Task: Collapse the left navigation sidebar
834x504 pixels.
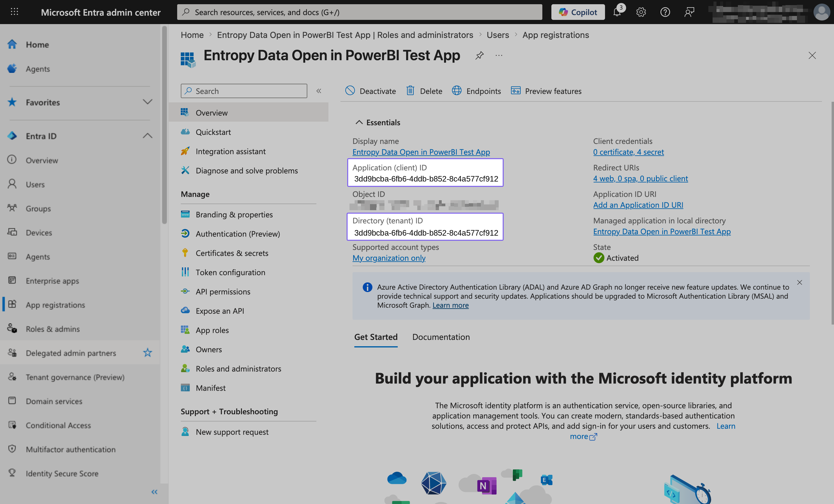Action: tap(154, 491)
